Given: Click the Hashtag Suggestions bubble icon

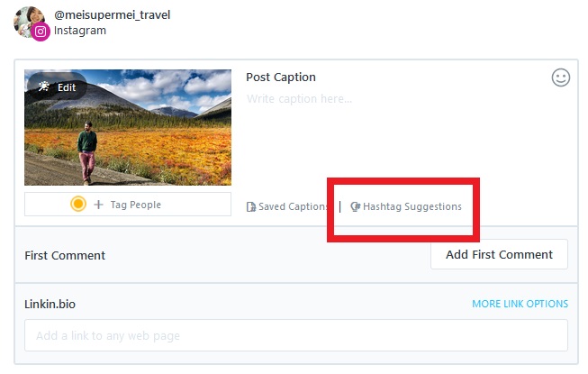Looking at the screenshot, I should tap(355, 206).
